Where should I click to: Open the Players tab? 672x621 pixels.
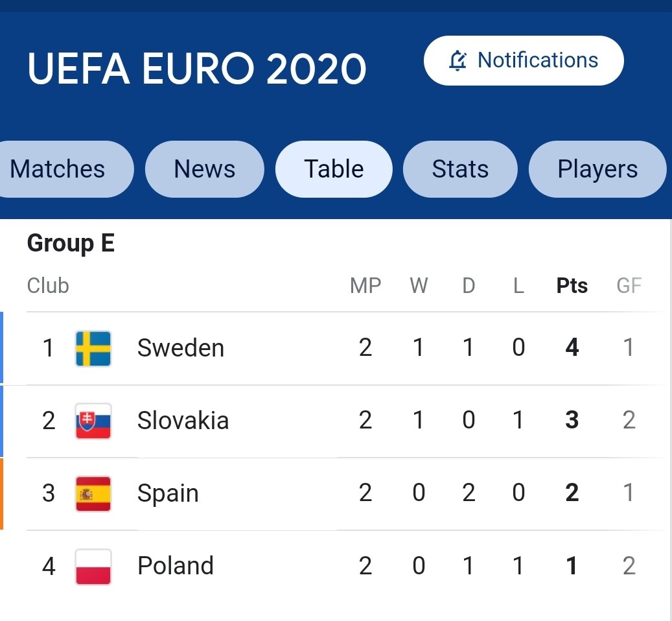[x=597, y=169]
